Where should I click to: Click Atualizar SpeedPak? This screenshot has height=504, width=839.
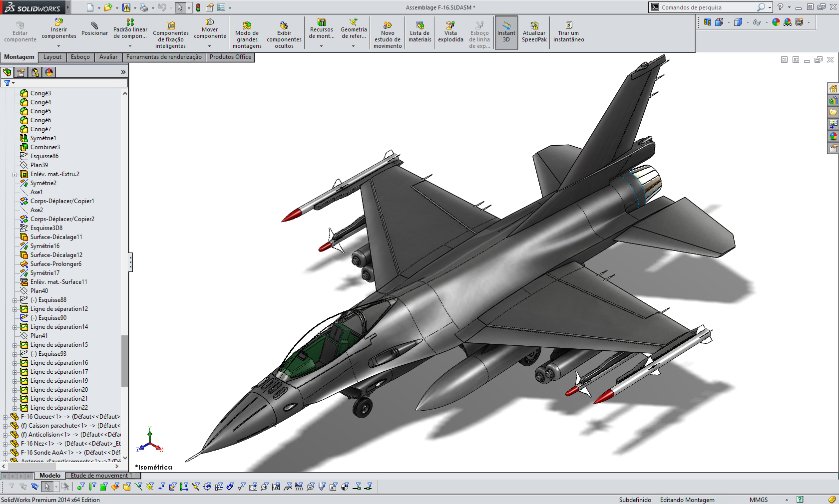coord(534,31)
